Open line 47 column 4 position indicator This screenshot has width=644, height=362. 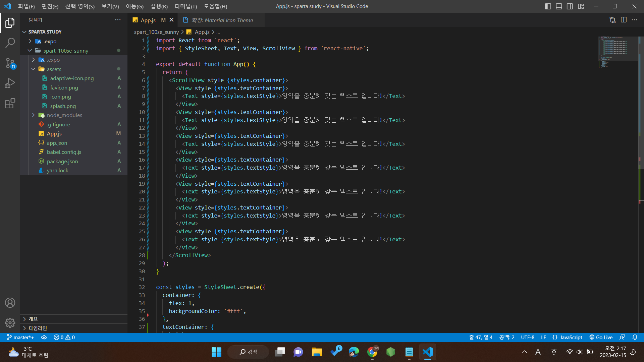[481, 338]
